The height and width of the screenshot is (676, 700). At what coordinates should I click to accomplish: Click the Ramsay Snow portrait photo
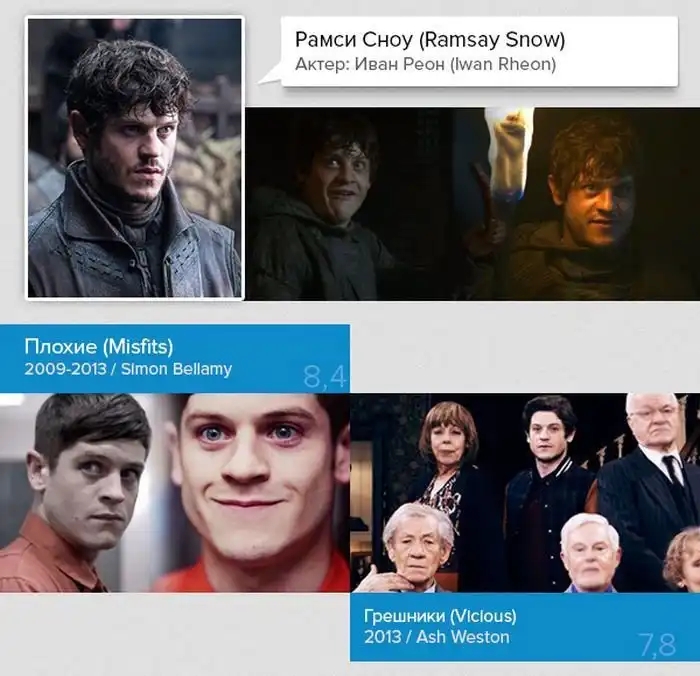click(134, 158)
